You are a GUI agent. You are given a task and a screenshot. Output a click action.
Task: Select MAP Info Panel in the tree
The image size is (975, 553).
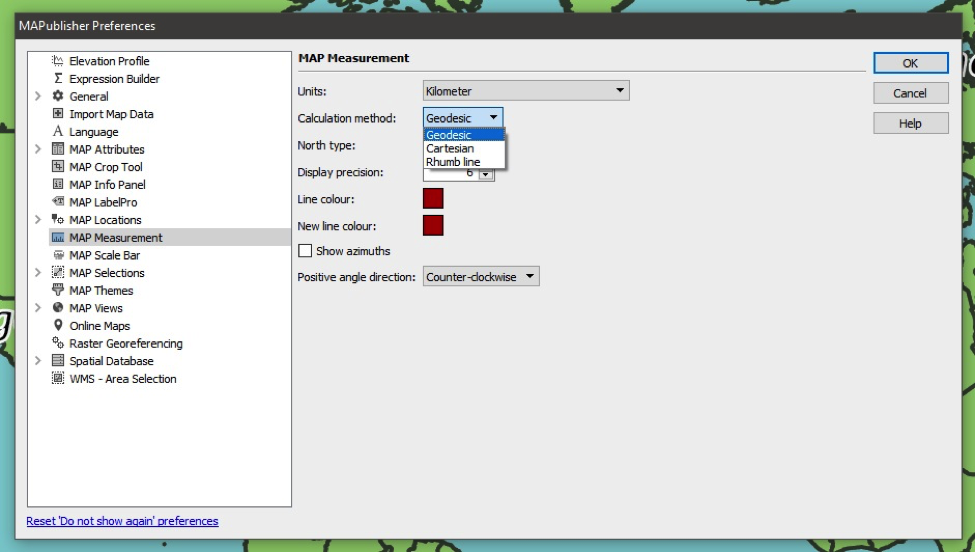108,185
